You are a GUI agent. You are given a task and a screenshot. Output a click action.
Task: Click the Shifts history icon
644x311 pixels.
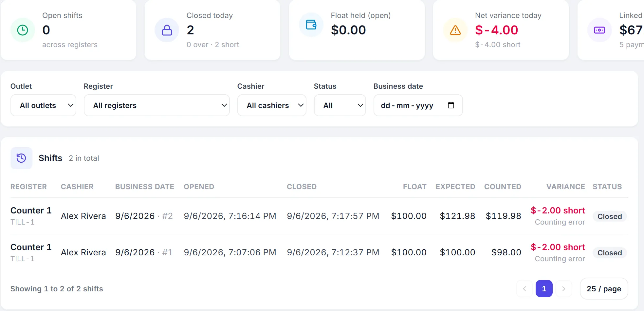point(21,158)
